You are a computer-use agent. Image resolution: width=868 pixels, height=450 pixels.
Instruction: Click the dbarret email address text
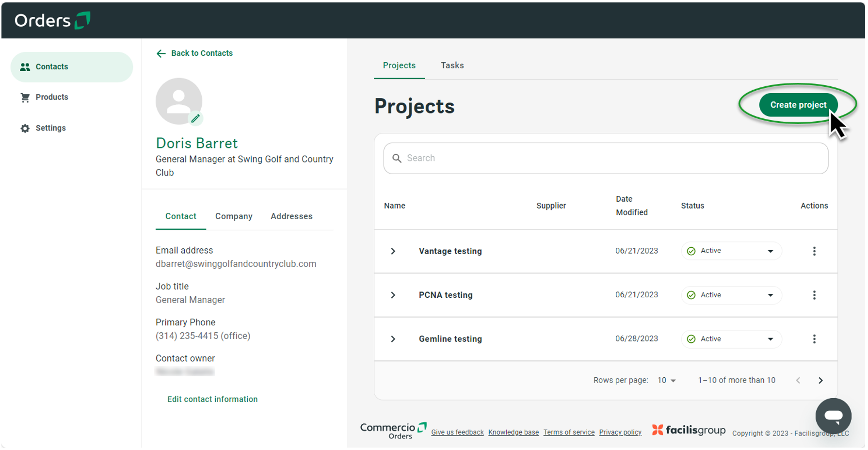point(236,264)
